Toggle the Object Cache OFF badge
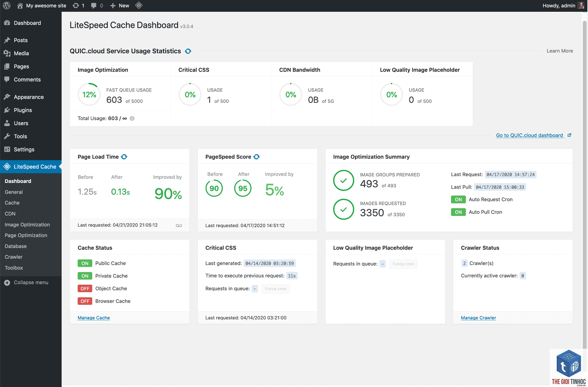The image size is (588, 387). click(85, 288)
